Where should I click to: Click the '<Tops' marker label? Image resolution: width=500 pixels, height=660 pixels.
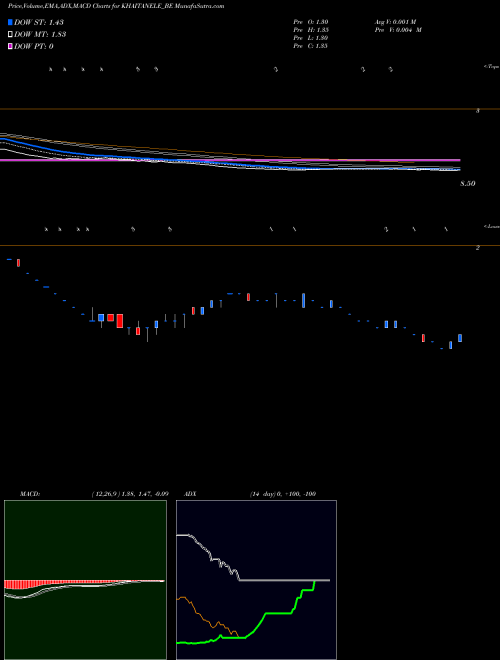[492, 67]
